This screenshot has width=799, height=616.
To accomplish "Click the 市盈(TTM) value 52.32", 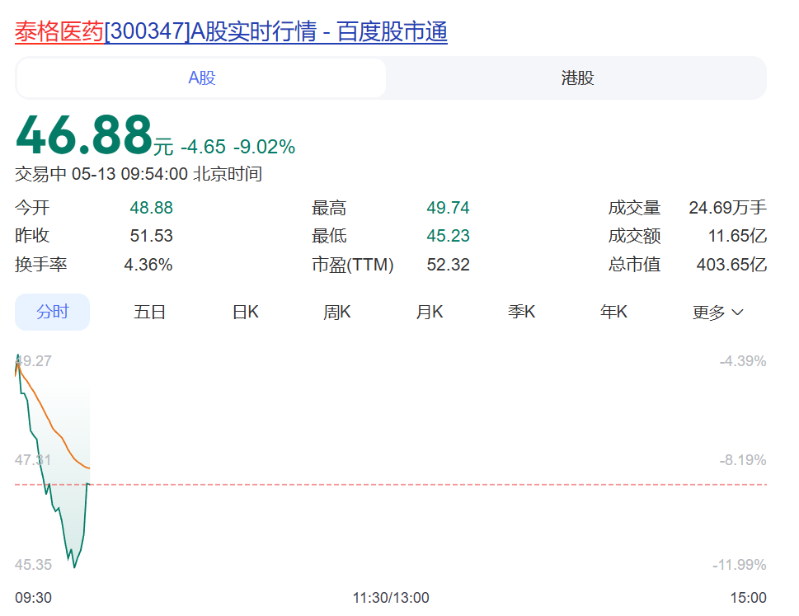I will point(448,264).
